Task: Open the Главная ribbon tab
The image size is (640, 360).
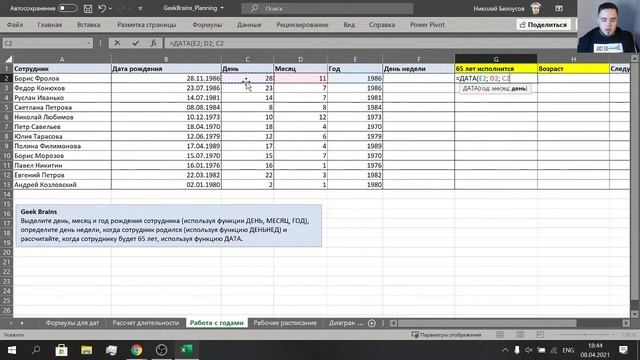Action: pyautogui.click(x=50, y=25)
